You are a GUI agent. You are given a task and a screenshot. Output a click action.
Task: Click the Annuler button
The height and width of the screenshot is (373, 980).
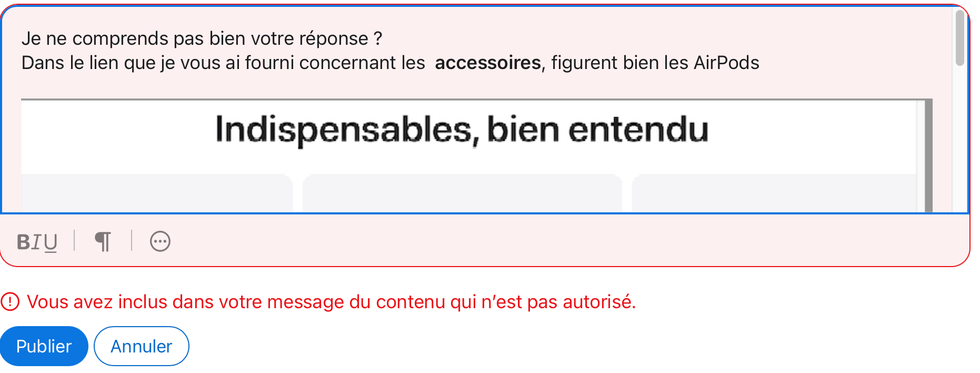pos(142,346)
